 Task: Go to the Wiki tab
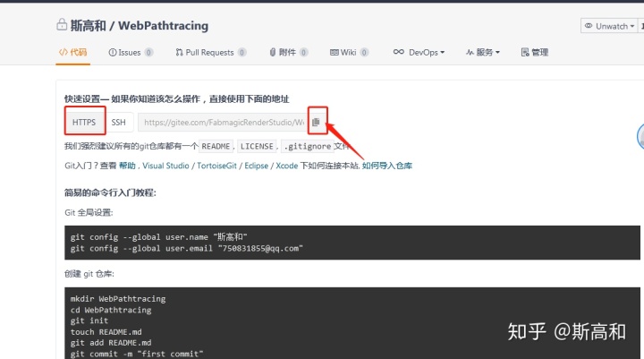coord(349,52)
